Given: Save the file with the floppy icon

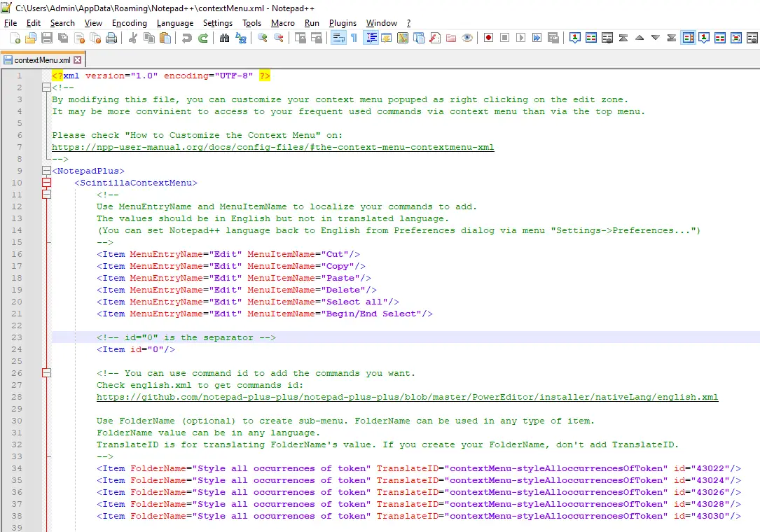Looking at the screenshot, I should [x=47, y=38].
